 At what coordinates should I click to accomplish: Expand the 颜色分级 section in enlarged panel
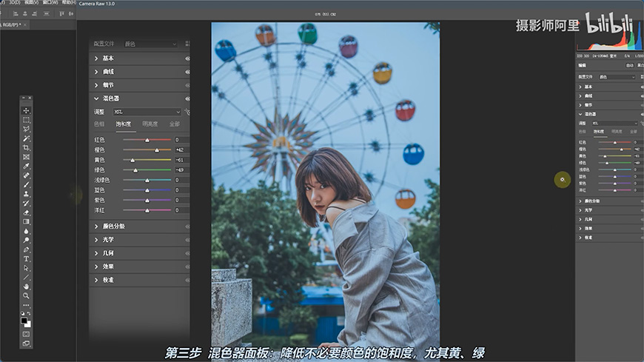tap(96, 227)
